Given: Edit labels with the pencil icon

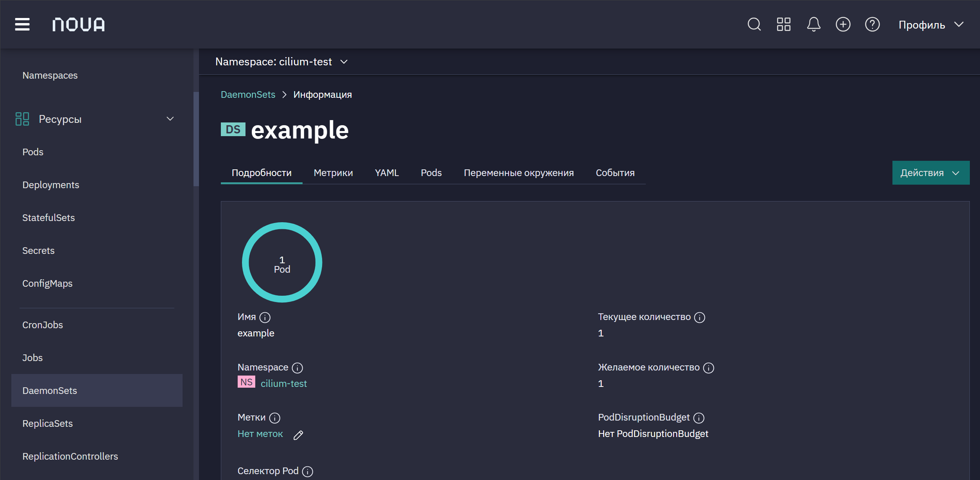Looking at the screenshot, I should click(x=298, y=435).
